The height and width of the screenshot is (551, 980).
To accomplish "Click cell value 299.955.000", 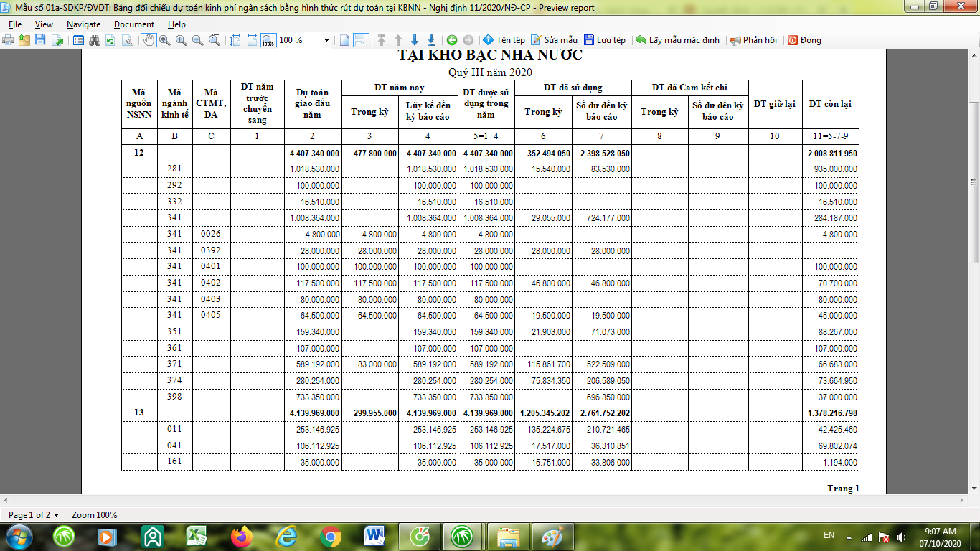I will 375,413.
